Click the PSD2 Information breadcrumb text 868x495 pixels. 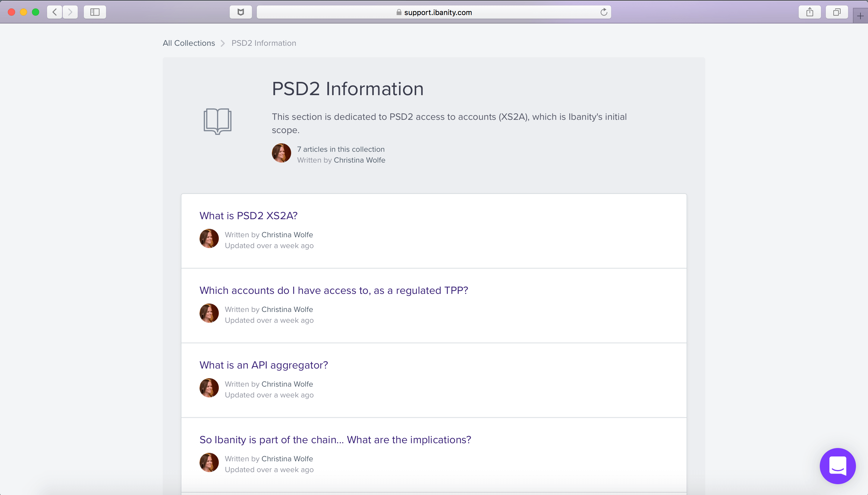(264, 43)
